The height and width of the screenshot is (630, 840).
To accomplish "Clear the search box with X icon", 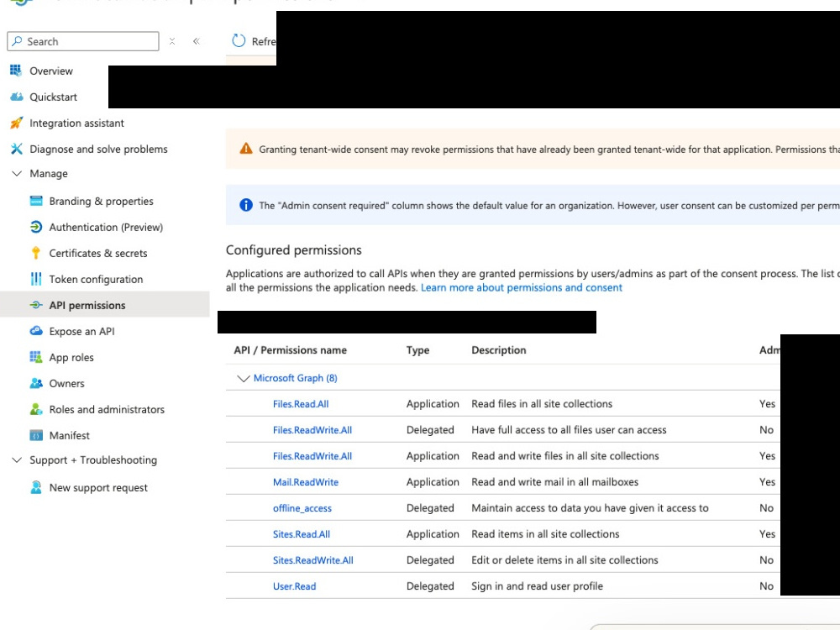I will [x=172, y=41].
